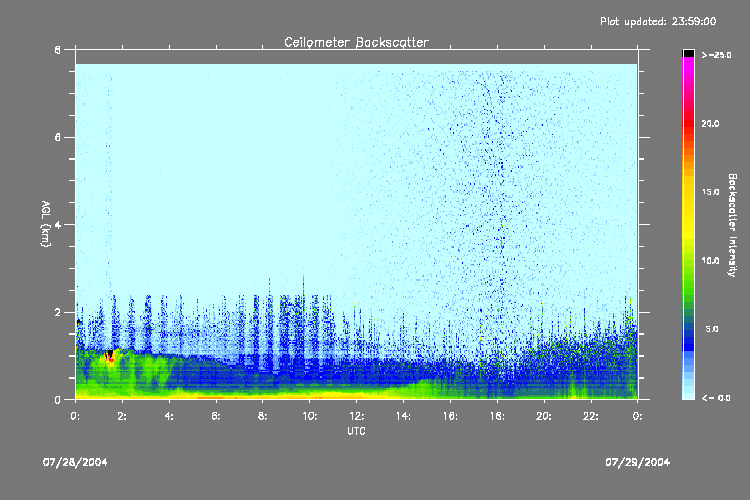Select the 'Plot updated: 23:59:00' timestamp
This screenshot has height=500, width=750.
658,22
